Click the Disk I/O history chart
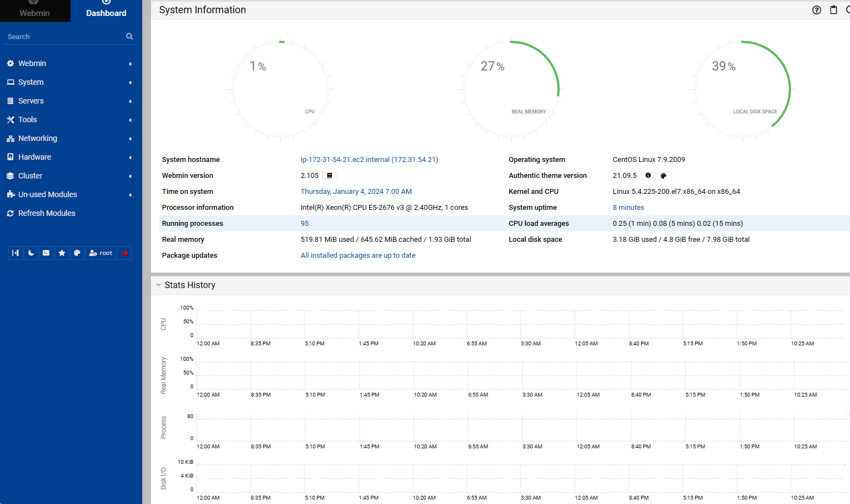Image resolution: width=850 pixels, height=504 pixels. pyautogui.click(x=521, y=478)
